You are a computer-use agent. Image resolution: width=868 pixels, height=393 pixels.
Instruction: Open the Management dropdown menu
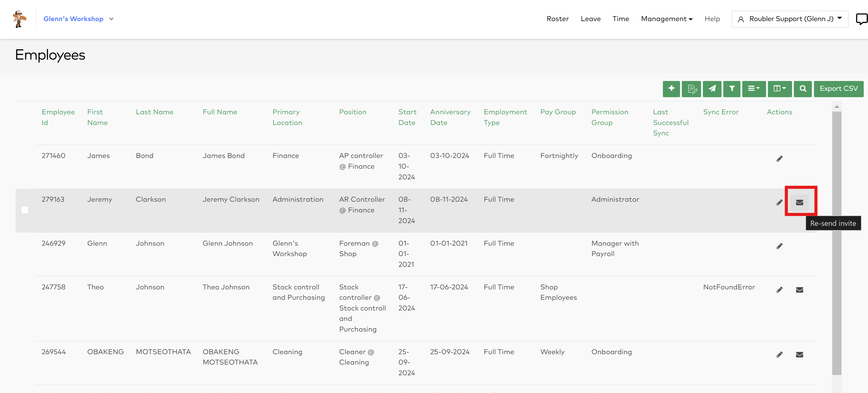667,19
